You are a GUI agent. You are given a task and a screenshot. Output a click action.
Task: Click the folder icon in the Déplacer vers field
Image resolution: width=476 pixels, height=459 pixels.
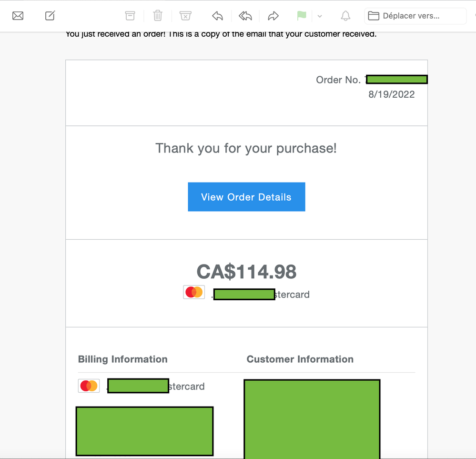[374, 16]
